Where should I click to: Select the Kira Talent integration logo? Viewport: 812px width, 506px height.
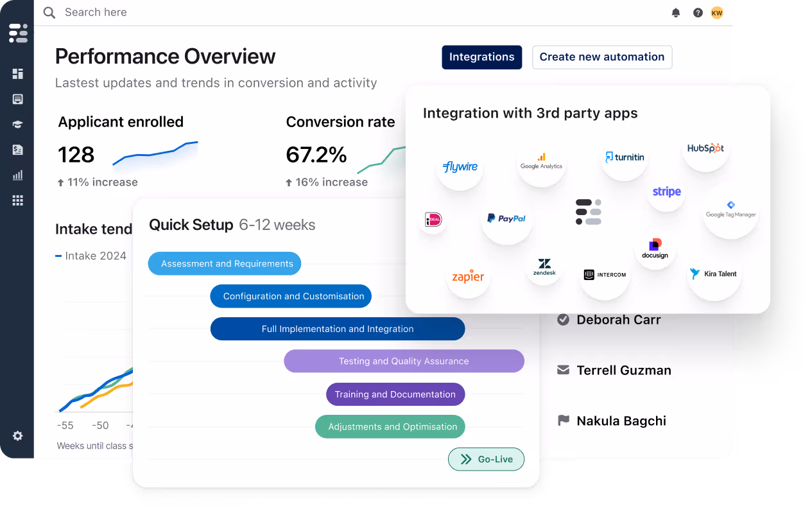point(714,274)
